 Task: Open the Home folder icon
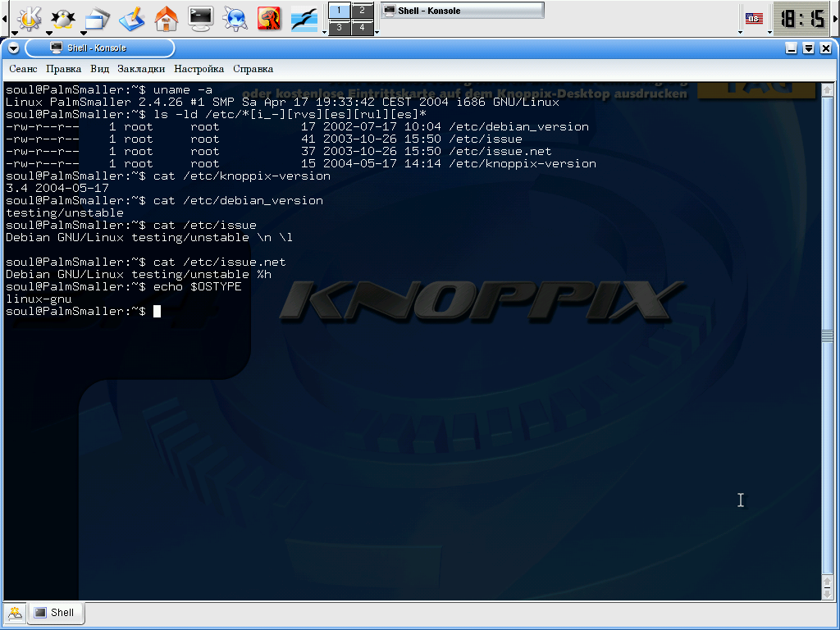pos(166,18)
